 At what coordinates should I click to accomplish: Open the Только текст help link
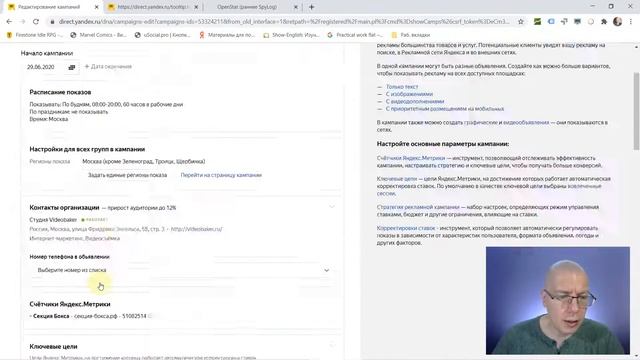[x=402, y=87]
